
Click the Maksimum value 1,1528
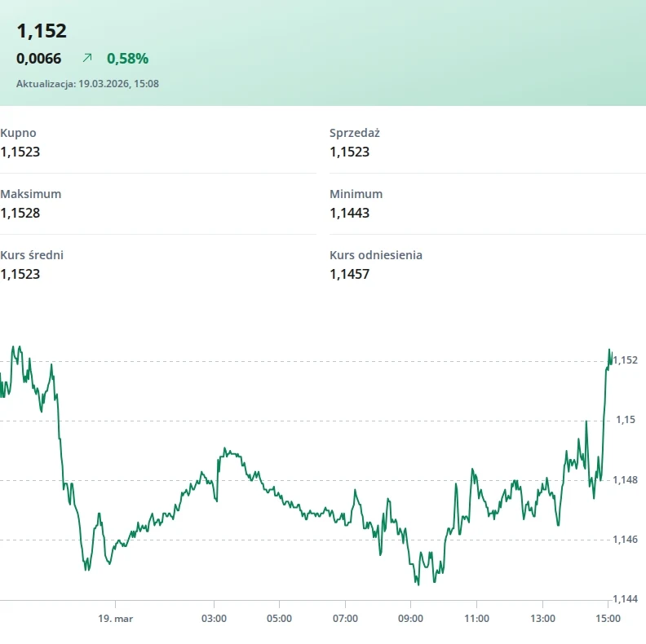tap(20, 213)
